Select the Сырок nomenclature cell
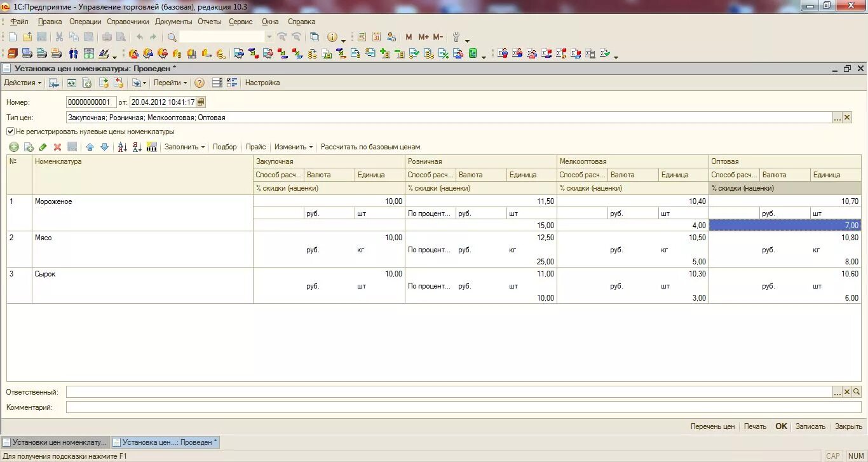Viewport: 868px width, 462px height. coord(142,285)
